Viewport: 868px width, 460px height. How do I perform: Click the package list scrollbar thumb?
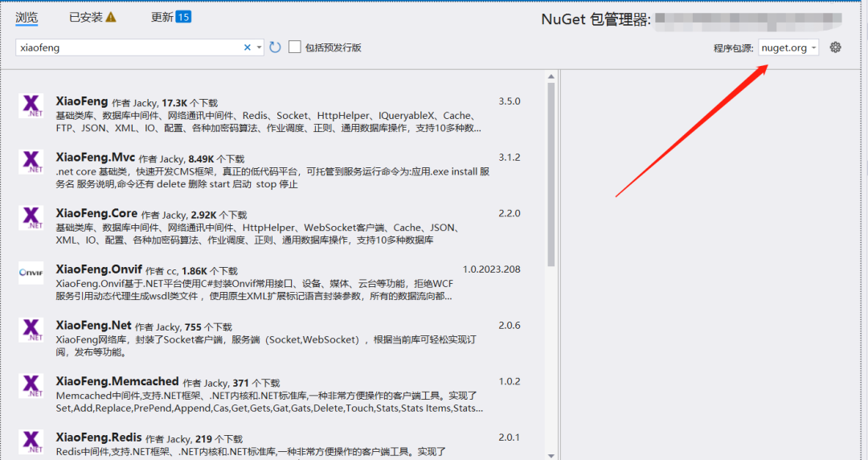point(551,175)
